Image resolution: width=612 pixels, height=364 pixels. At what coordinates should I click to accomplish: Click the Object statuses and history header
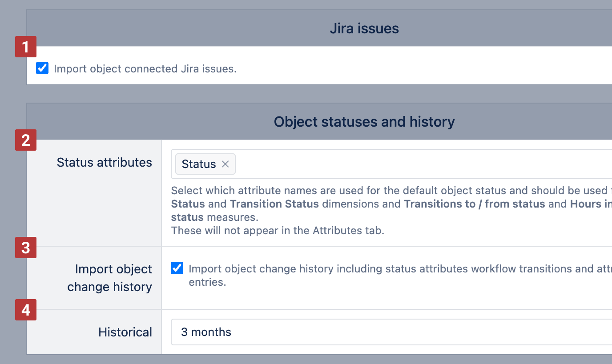point(364,122)
